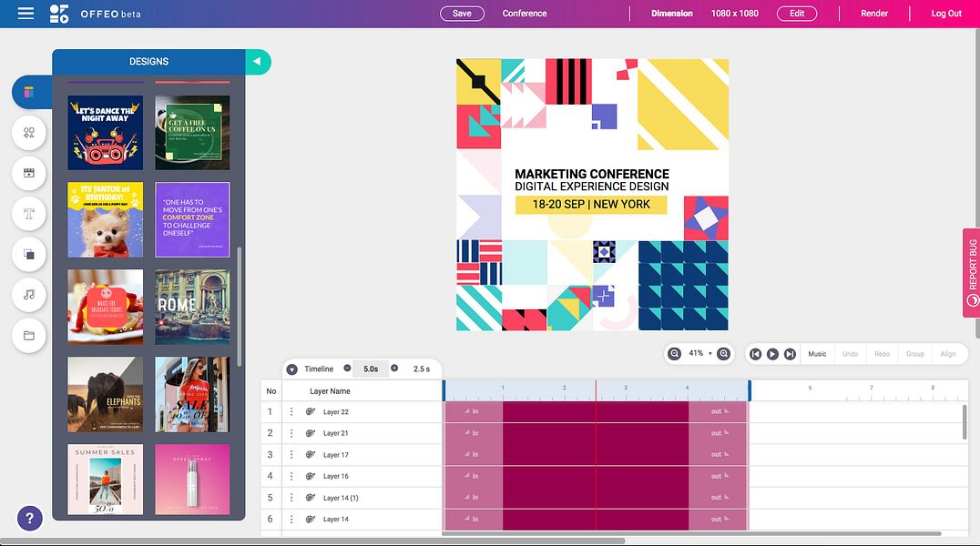
Task: Open the graphic elements sidebar icon
Action: (x=29, y=133)
